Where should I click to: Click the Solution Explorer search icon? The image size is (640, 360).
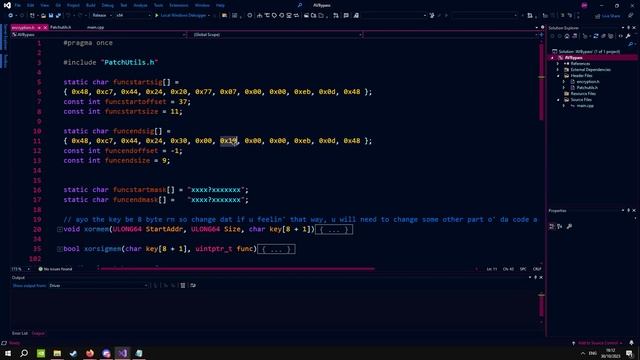[631, 44]
